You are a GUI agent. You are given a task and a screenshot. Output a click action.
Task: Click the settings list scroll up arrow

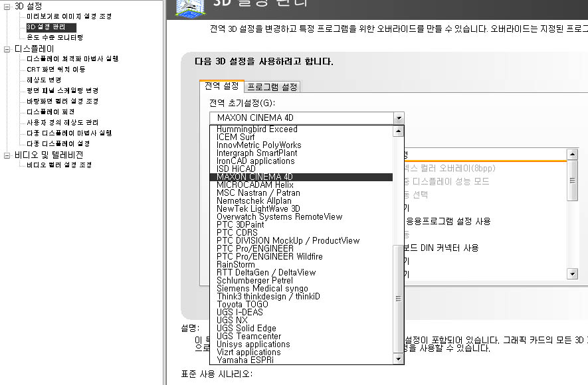[x=572, y=154]
